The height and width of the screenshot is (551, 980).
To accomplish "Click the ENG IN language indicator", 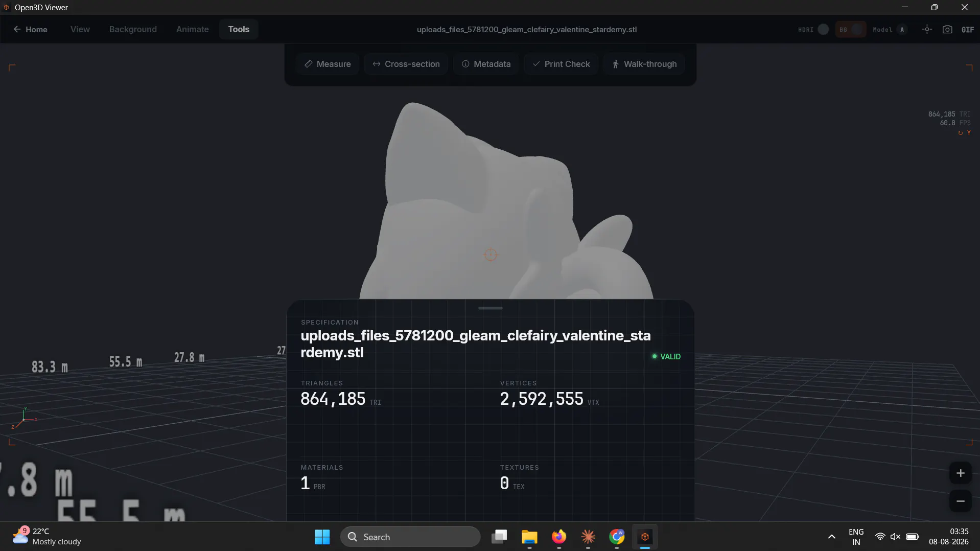I will tap(856, 537).
